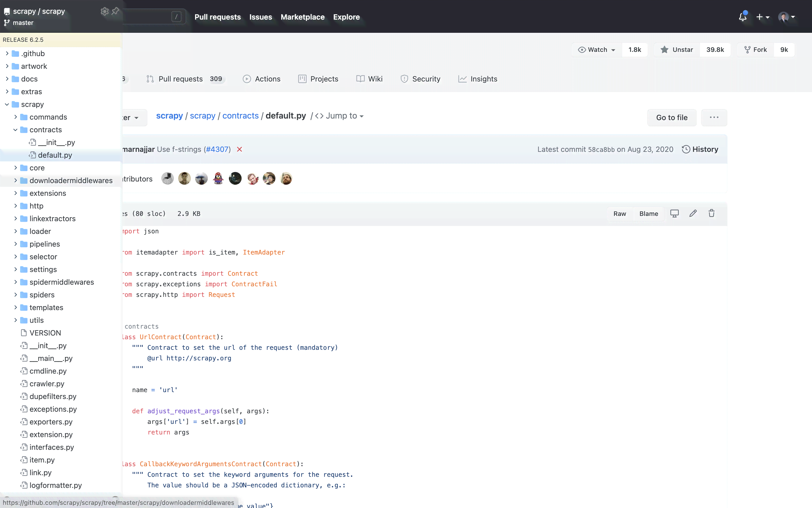The height and width of the screenshot is (508, 812).
Task: Open the 9k forks count
Action: [784, 50]
